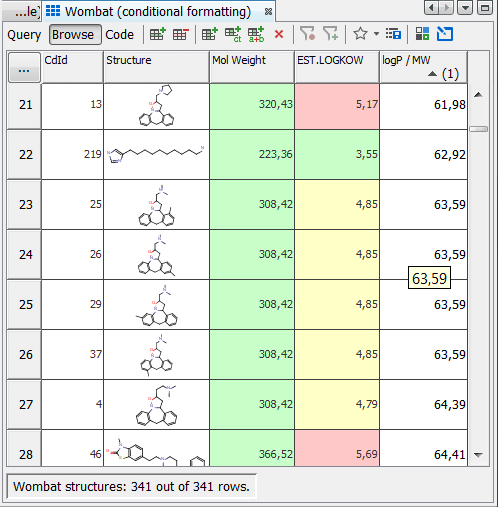
Task: Click the Structure column header
Action: tap(156, 67)
